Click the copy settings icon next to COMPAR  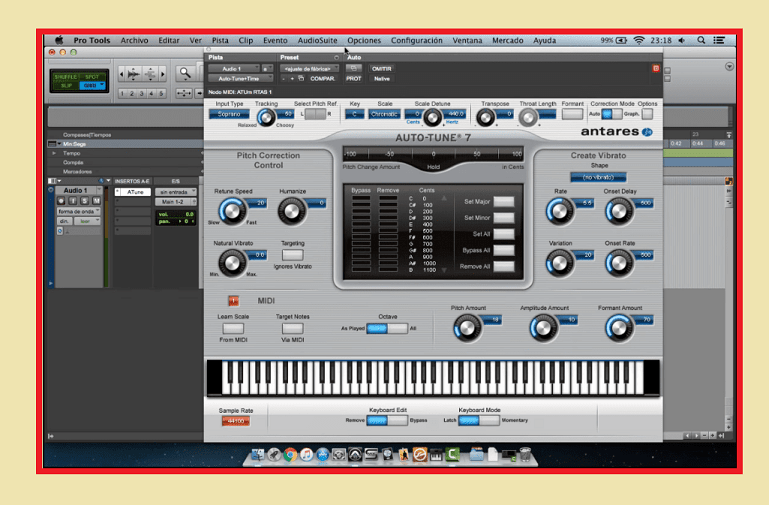click(x=301, y=78)
